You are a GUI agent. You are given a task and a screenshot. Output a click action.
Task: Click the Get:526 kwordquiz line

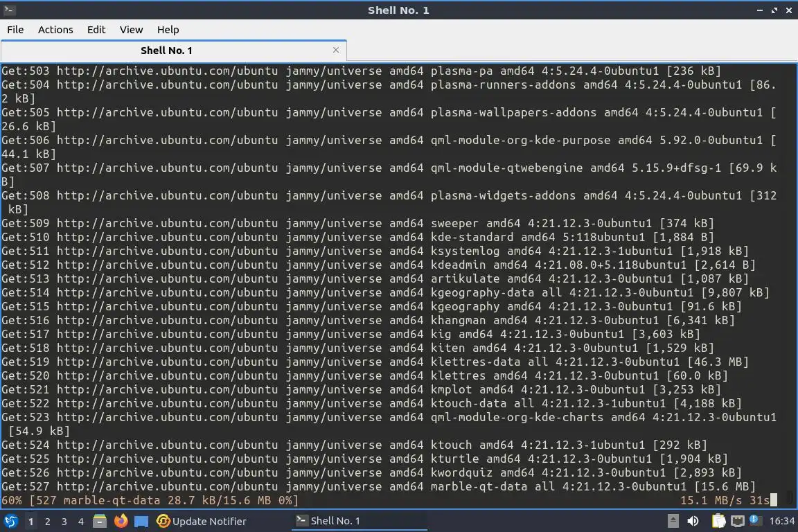pyautogui.click(x=371, y=472)
